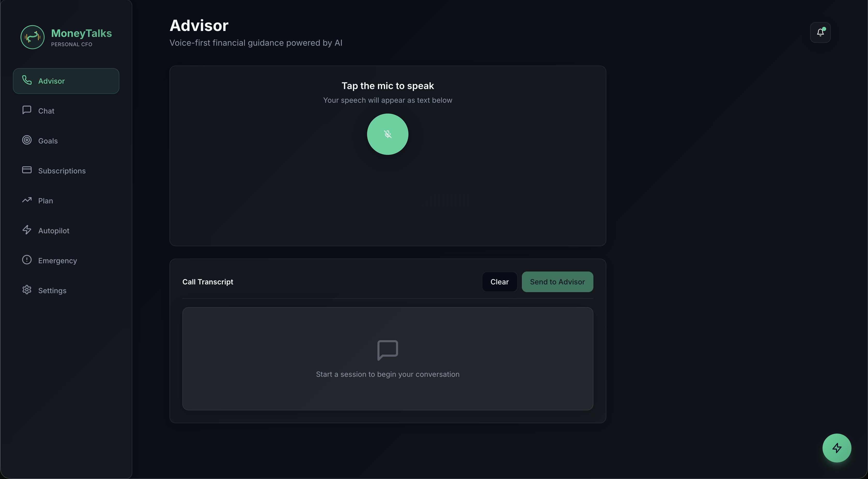868x479 pixels.
Task: Click the MoneyTalks brand name text
Action: click(82, 33)
